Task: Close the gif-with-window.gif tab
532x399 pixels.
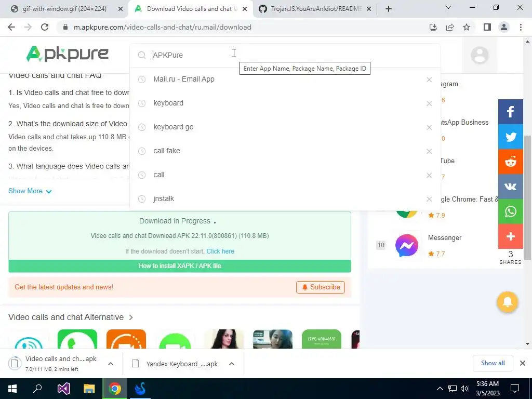Action: 121,9
